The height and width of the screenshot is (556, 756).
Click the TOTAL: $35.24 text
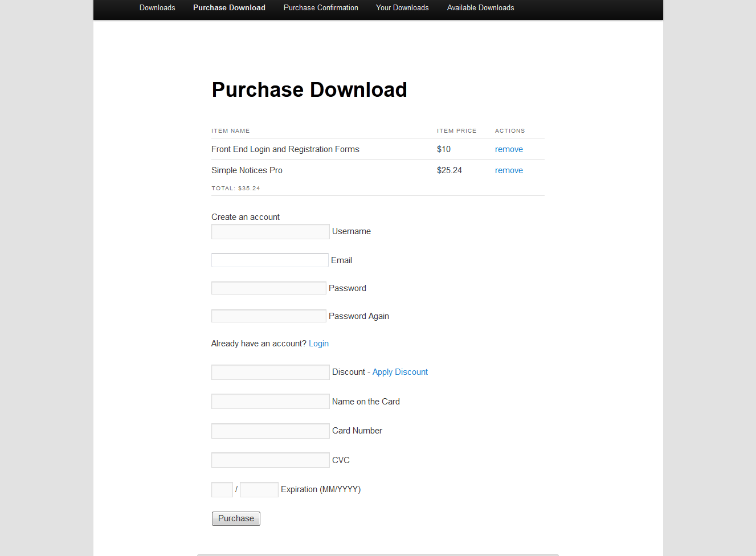[x=236, y=188]
